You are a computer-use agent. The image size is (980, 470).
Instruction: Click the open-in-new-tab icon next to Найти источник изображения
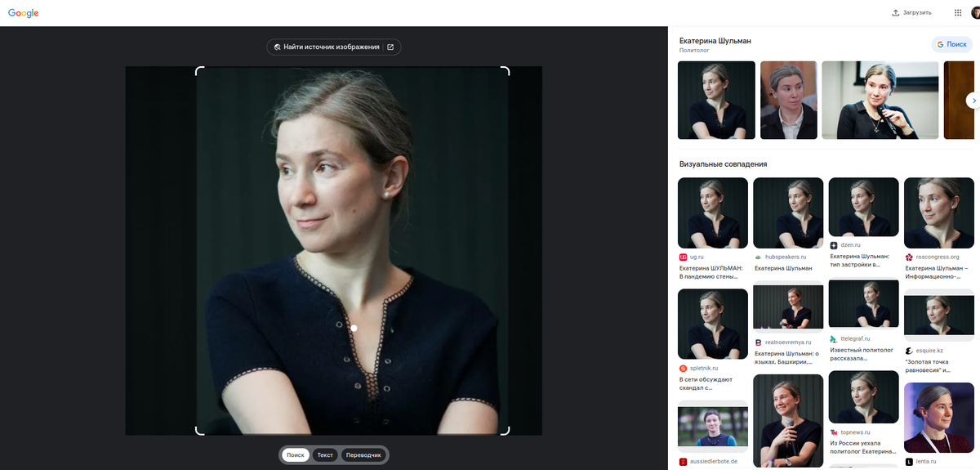pyautogui.click(x=390, y=47)
